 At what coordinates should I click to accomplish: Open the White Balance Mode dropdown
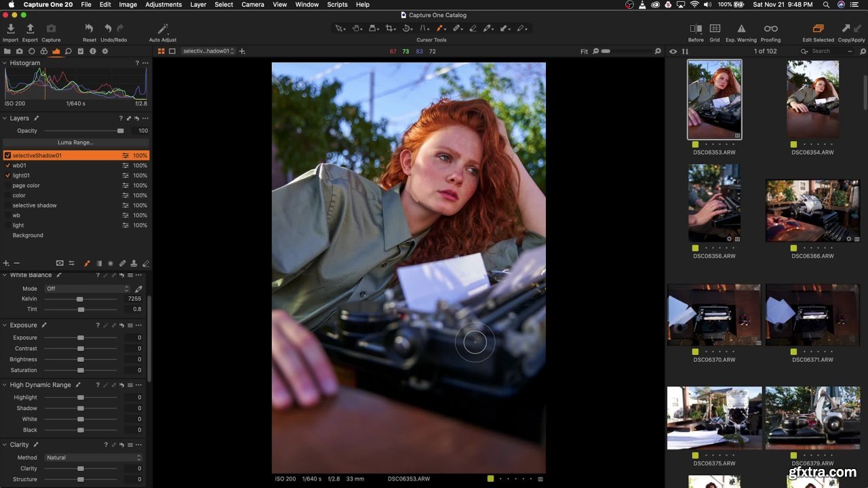[87, 289]
